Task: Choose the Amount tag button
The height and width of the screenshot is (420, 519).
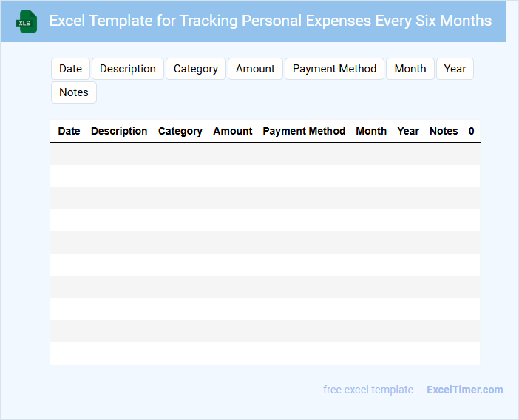Action: pos(255,69)
